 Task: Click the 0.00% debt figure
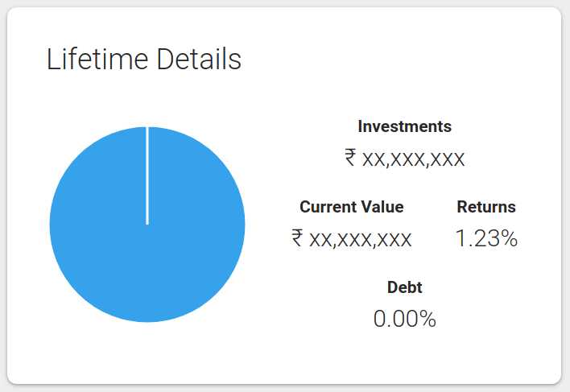pos(405,319)
